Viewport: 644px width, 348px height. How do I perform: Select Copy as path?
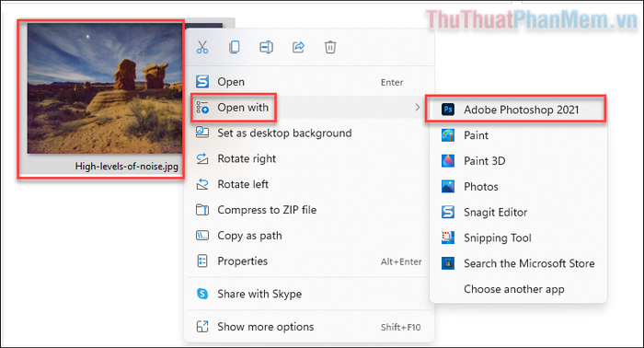(x=309, y=236)
